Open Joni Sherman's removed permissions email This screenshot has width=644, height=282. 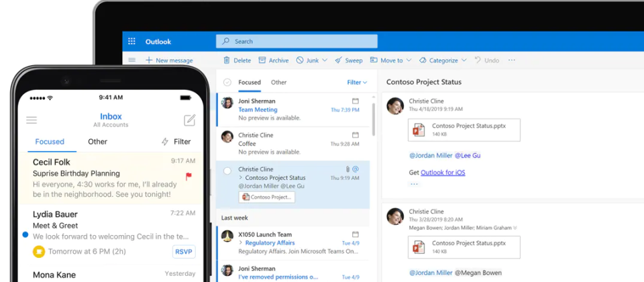pyautogui.click(x=293, y=271)
